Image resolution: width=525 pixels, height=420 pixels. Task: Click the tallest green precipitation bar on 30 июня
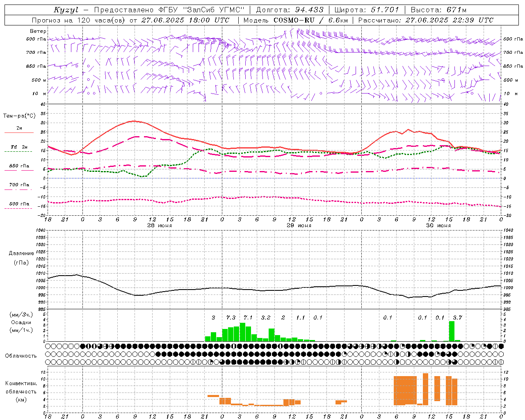452,331
